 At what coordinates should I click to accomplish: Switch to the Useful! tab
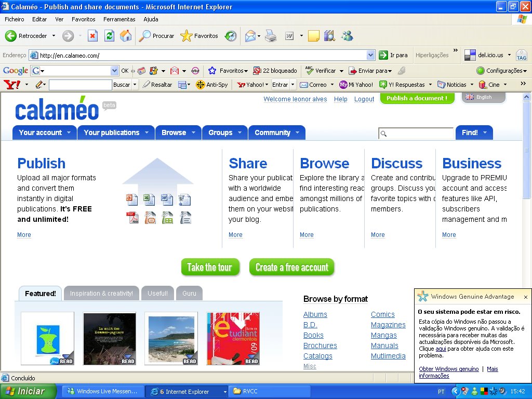[x=158, y=294]
